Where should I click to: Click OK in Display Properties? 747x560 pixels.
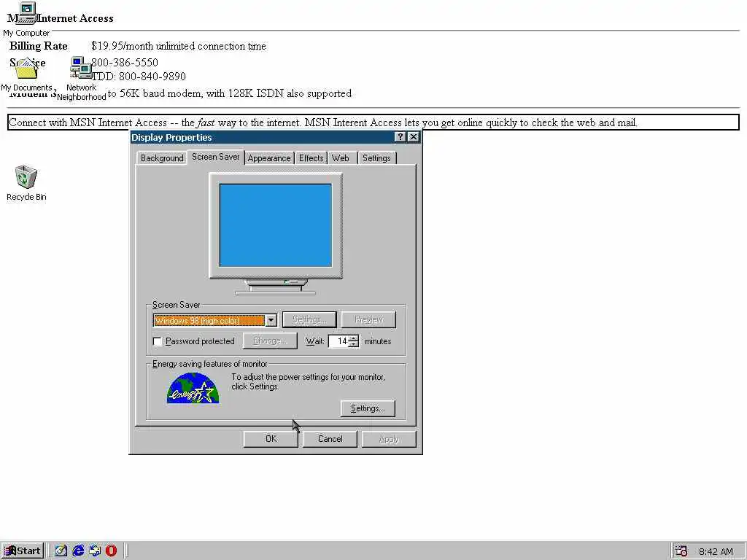click(271, 439)
